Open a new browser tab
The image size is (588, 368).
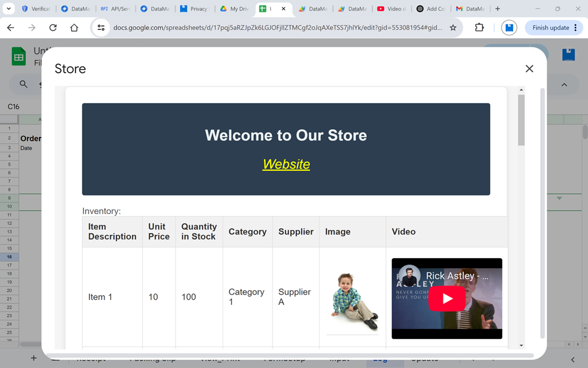pos(498,9)
